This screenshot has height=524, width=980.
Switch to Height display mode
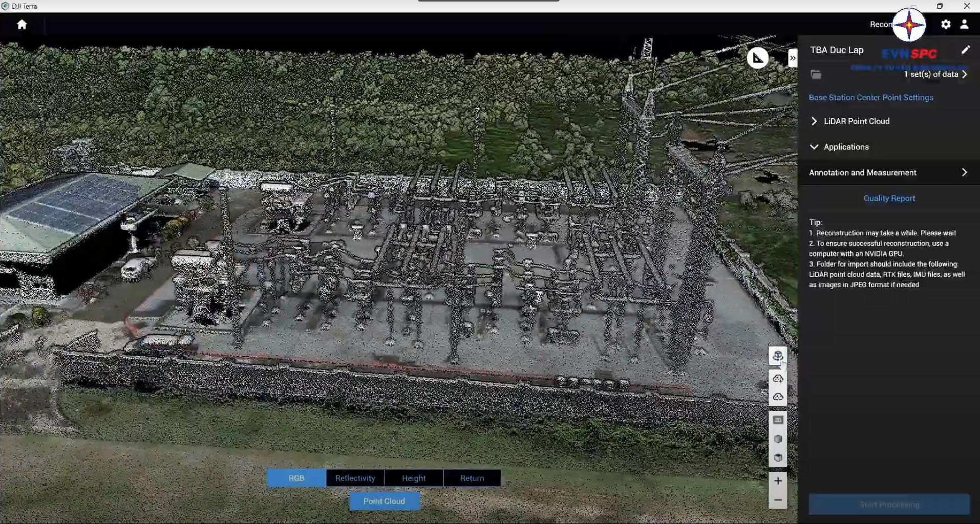point(414,478)
